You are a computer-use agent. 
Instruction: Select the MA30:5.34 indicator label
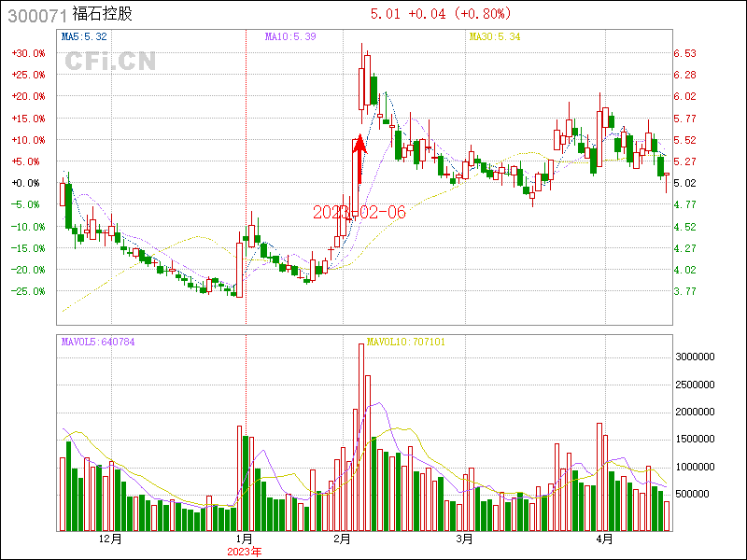(x=494, y=36)
